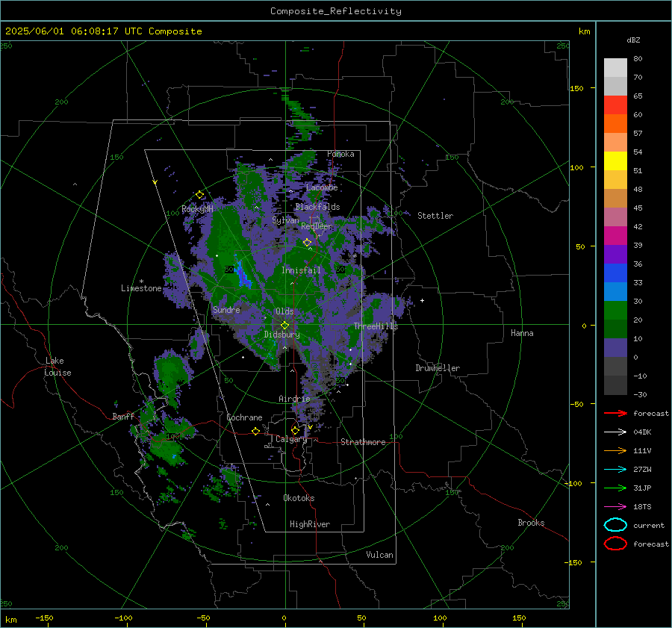Click the Sylvan label
672x628 pixels.
coord(285,220)
